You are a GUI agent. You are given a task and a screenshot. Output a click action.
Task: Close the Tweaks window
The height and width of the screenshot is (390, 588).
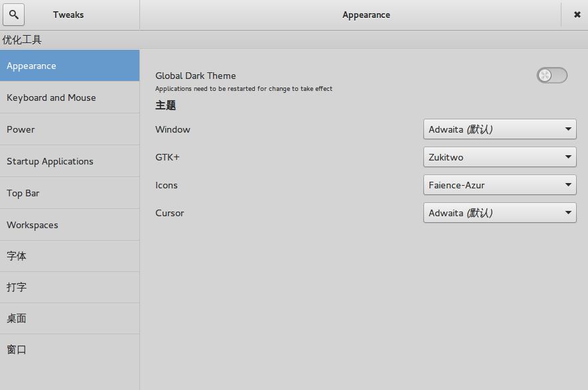[x=577, y=15]
